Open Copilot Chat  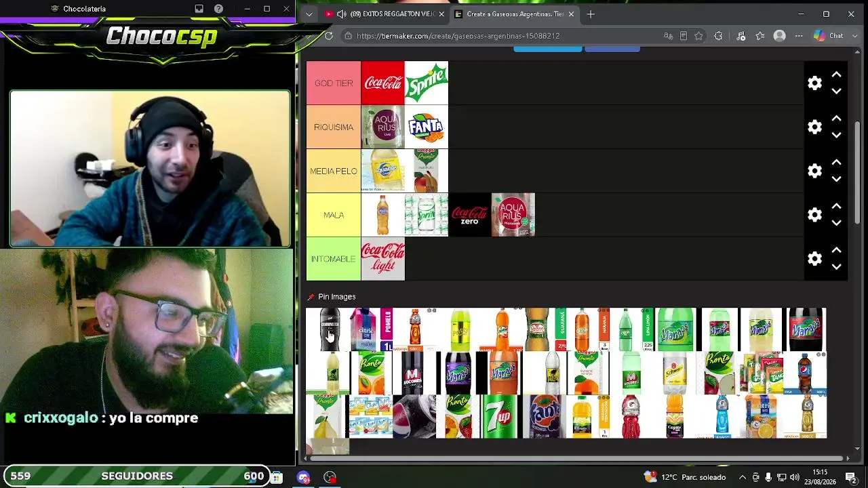tap(829, 36)
